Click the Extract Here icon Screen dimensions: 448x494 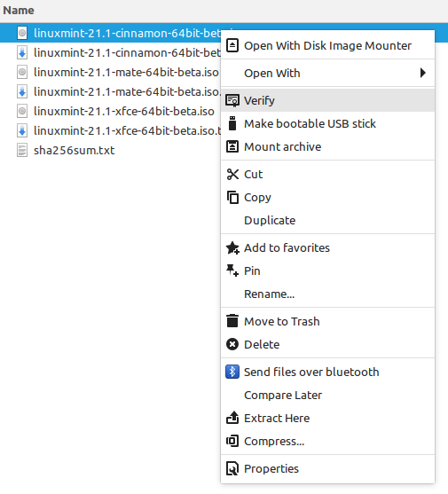pyautogui.click(x=232, y=418)
